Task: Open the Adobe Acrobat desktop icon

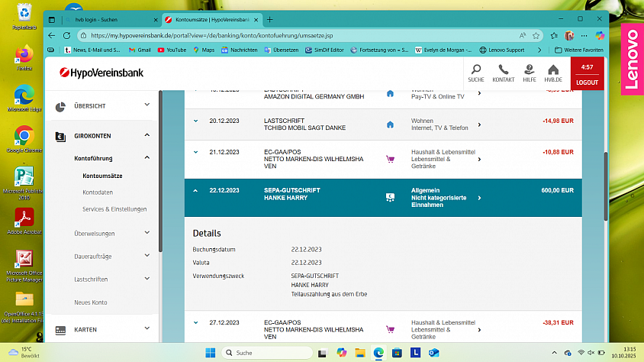Action: click(24, 221)
